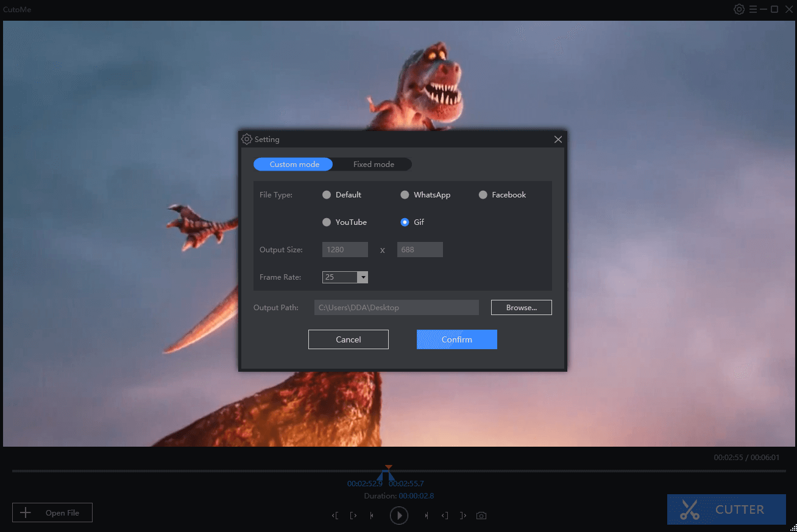Image resolution: width=797 pixels, height=532 pixels.
Task: Open settings via title bar gear icon
Action: (739, 9)
